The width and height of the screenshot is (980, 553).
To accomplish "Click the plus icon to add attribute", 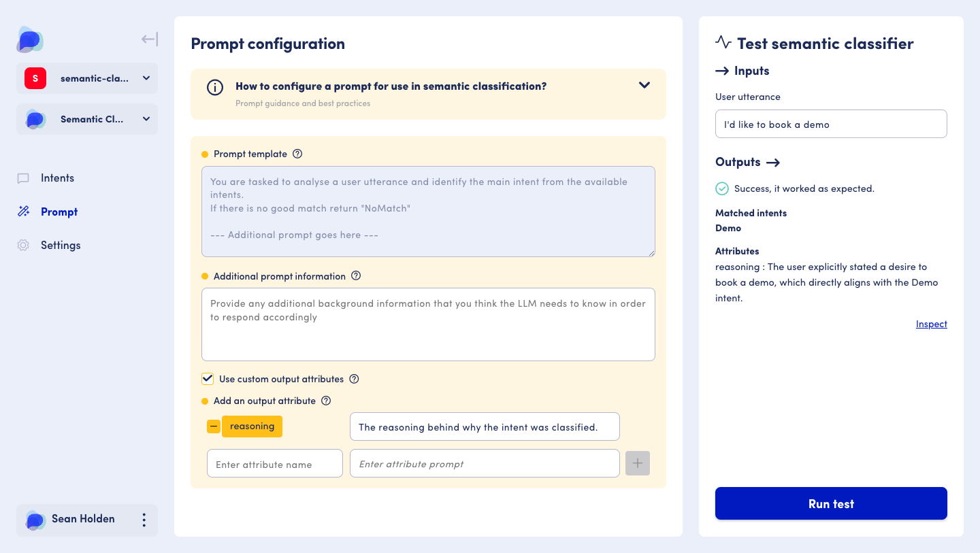I will click(638, 463).
